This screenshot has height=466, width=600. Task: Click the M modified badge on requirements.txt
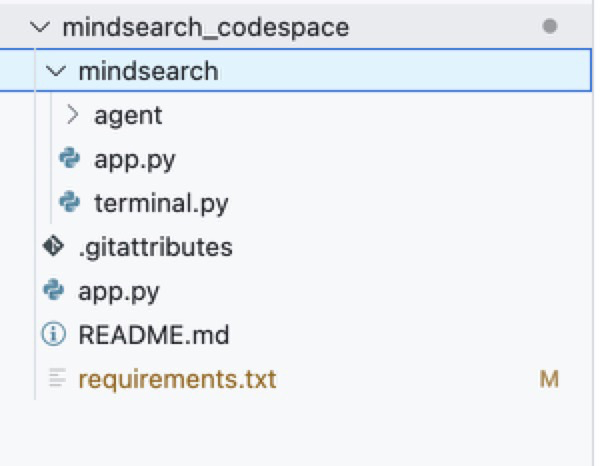coord(548,379)
